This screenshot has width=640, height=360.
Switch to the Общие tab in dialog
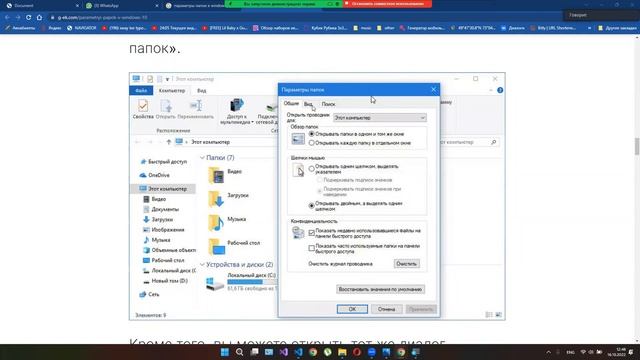(291, 104)
